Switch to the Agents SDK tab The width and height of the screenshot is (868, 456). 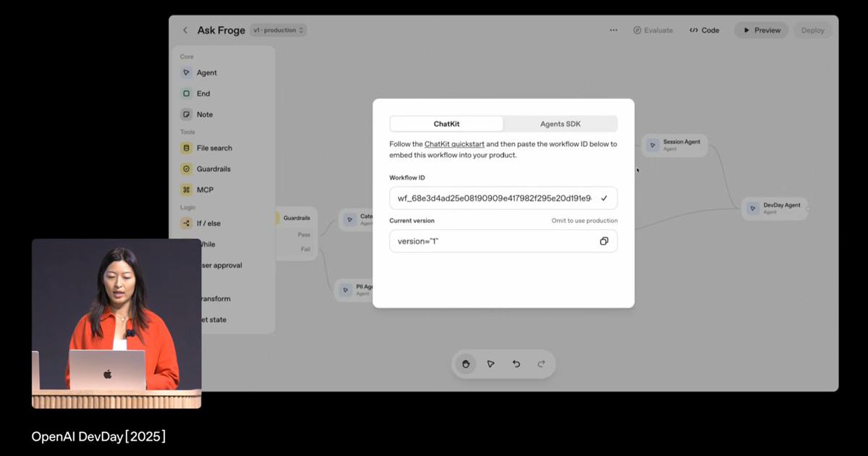(560, 124)
